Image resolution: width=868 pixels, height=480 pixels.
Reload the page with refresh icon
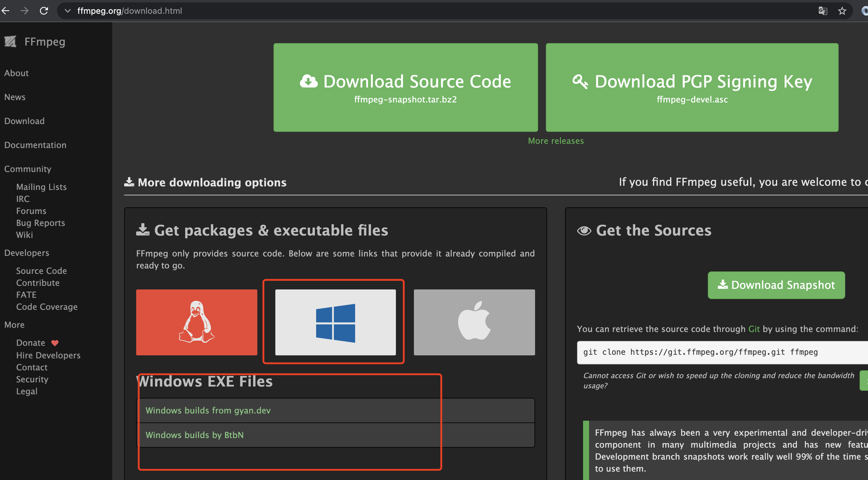pyautogui.click(x=44, y=11)
